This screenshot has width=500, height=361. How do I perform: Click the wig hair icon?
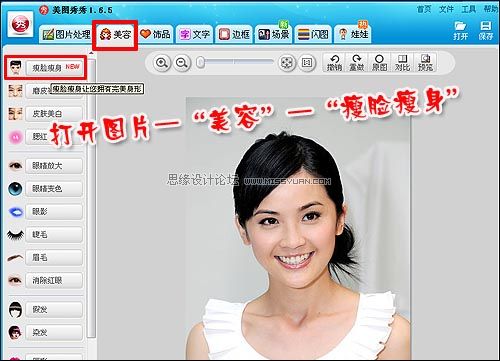(15, 310)
